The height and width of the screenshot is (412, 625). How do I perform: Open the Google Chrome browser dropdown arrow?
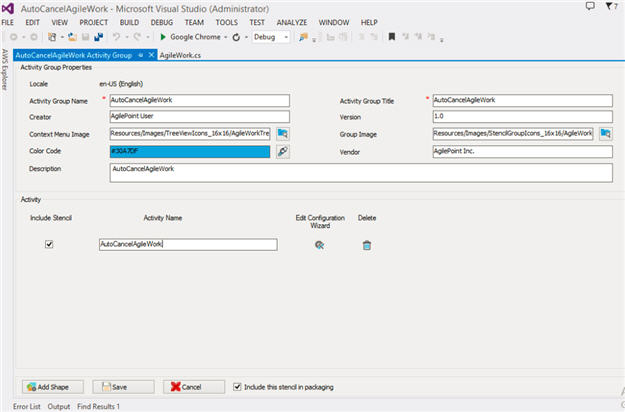point(226,37)
